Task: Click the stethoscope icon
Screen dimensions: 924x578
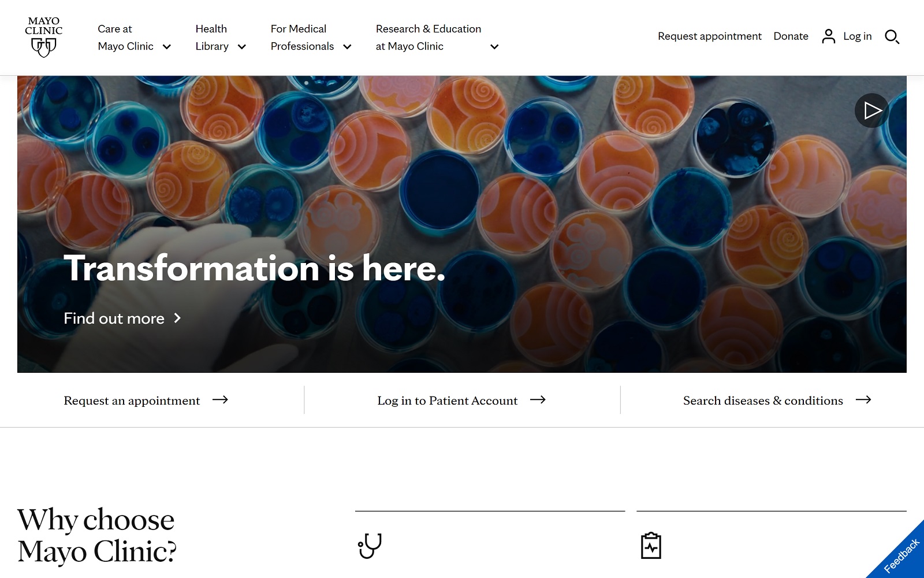Action: 370,546
